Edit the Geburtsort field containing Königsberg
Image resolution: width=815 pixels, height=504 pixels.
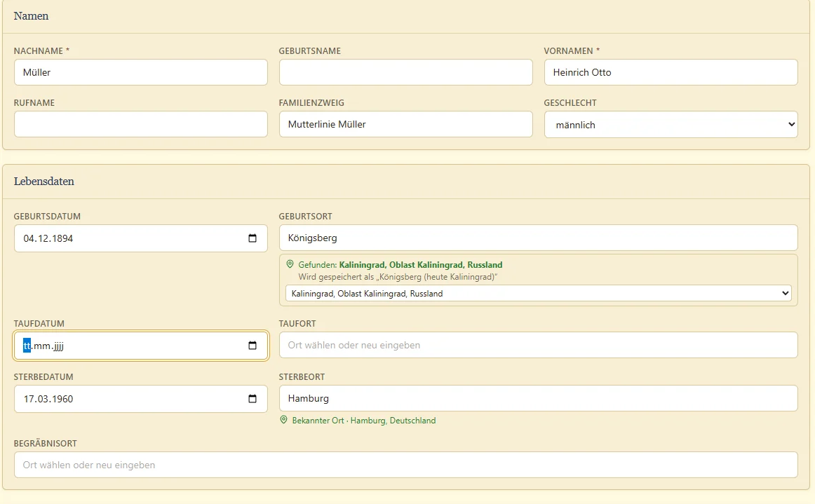[538, 238]
